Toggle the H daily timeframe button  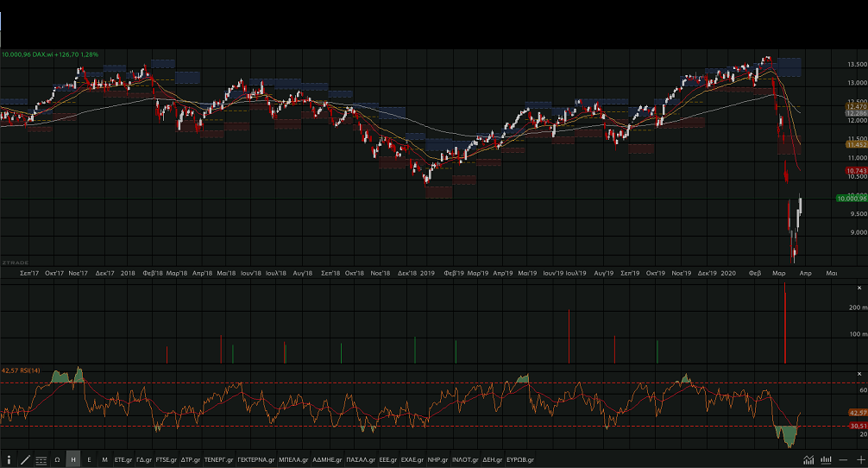[73, 460]
